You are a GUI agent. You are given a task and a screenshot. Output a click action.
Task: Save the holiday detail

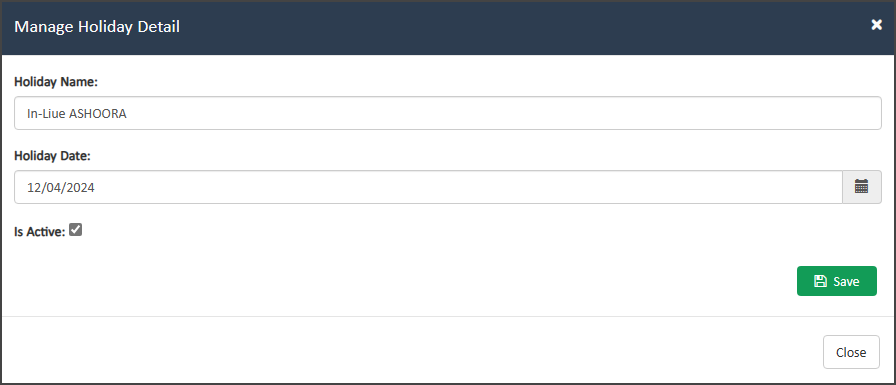click(x=837, y=281)
